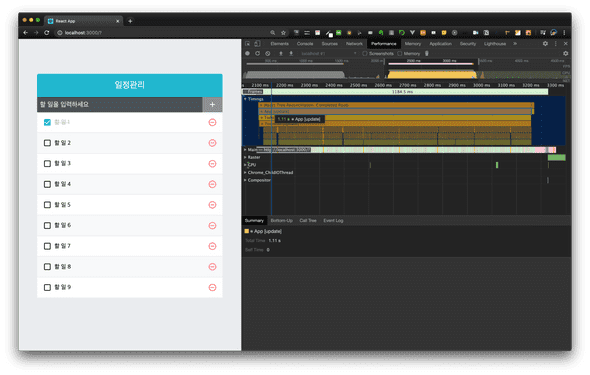The width and height of the screenshot is (590, 375).
Task: Click the plus button to add todo
Action: pos(212,105)
